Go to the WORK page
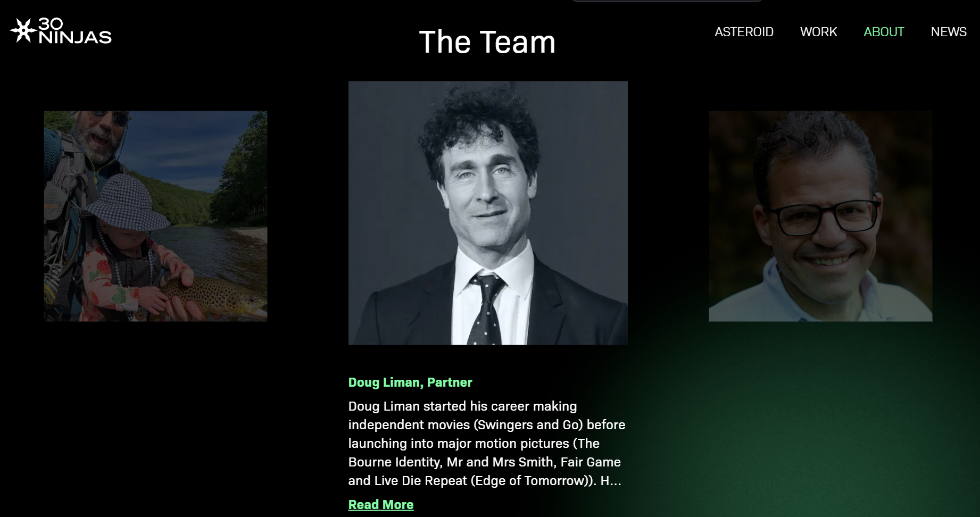980x517 pixels. pos(818,32)
